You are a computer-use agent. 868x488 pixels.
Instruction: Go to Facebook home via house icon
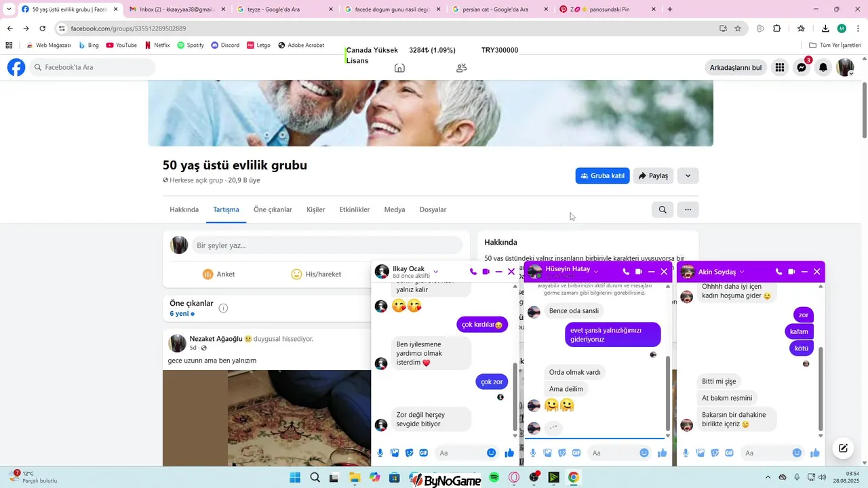399,68
